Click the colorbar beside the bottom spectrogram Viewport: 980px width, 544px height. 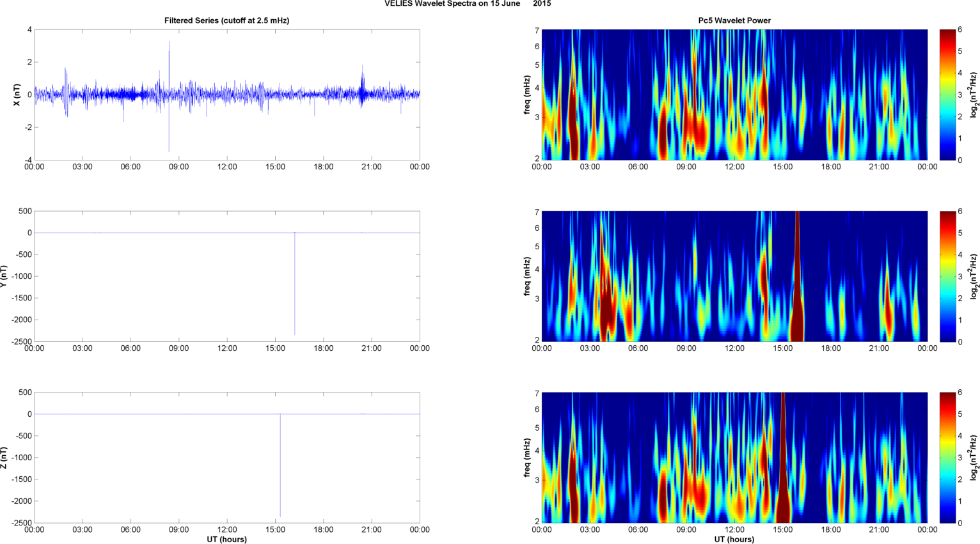tap(947, 458)
